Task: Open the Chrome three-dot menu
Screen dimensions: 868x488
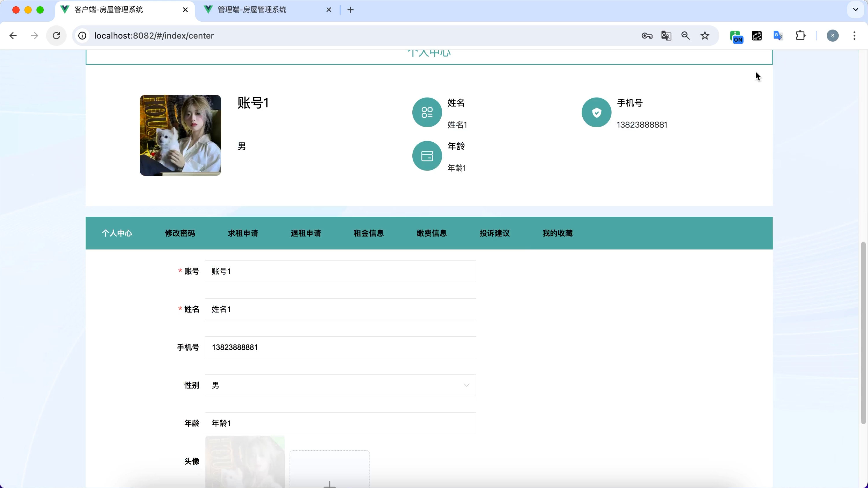Action: coord(854,36)
